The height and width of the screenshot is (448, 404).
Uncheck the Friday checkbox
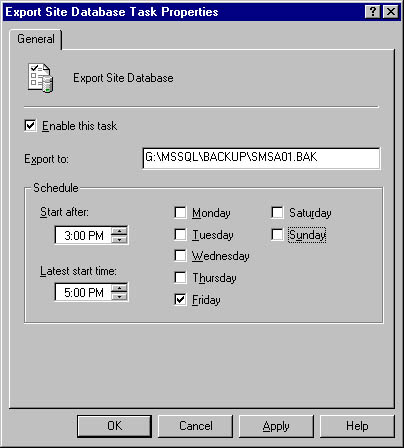[x=180, y=300]
